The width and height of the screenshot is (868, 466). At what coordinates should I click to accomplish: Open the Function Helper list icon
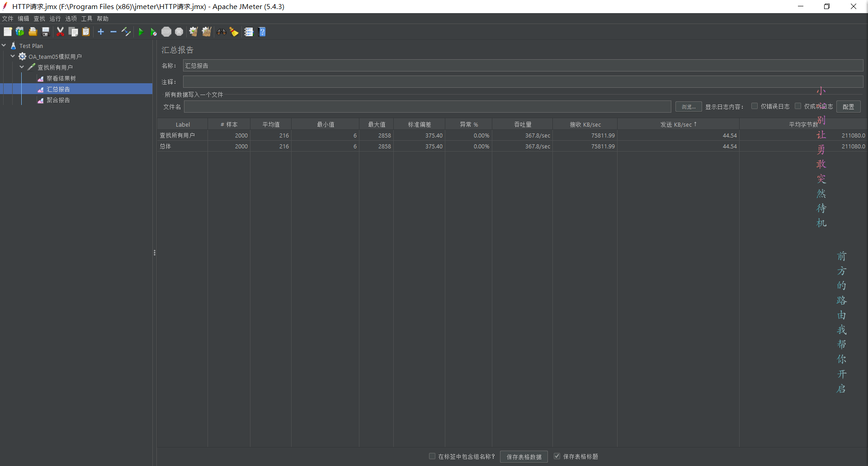click(x=249, y=32)
